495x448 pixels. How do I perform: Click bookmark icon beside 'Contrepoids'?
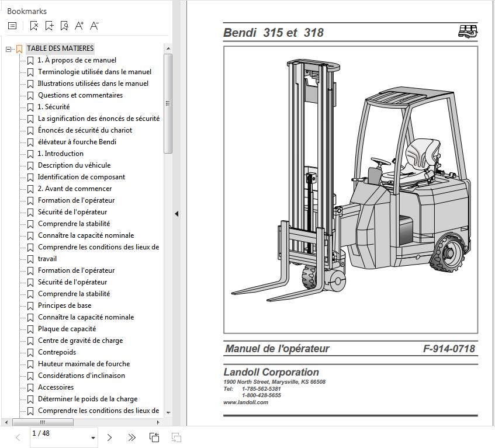[30, 353]
